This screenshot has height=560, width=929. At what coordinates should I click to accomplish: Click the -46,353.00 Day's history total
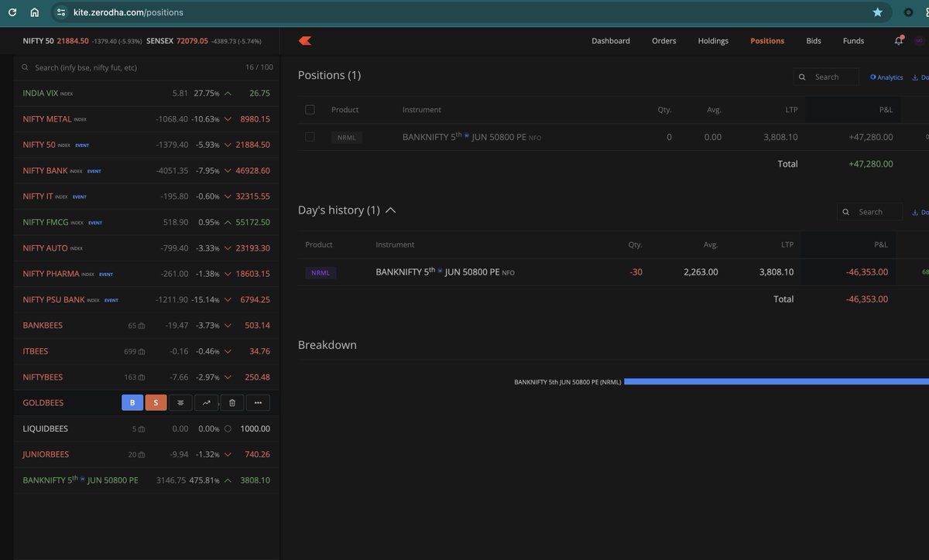867,299
